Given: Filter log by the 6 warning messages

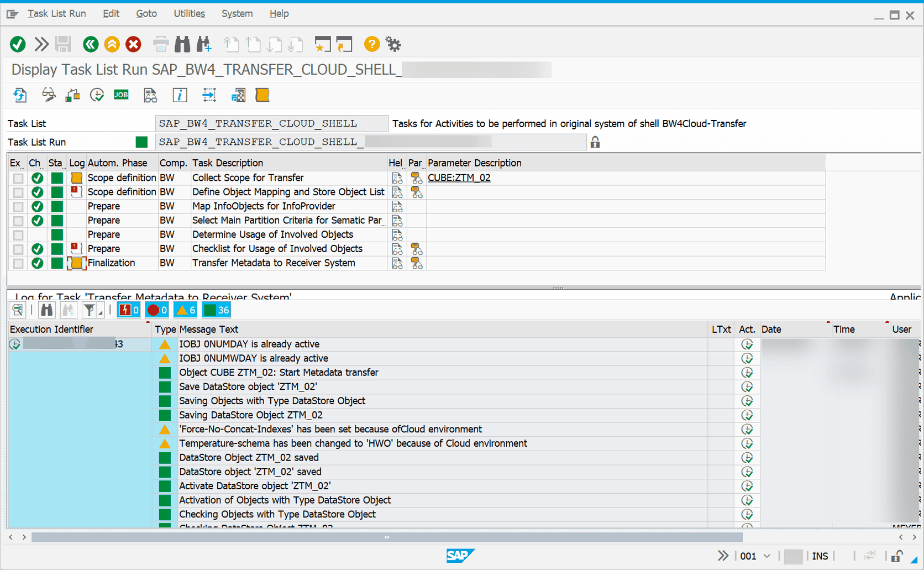Looking at the screenshot, I should (x=185, y=310).
